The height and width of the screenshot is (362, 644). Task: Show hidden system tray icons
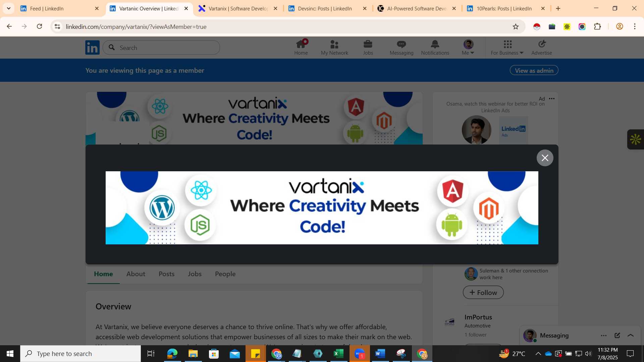pos(538,354)
